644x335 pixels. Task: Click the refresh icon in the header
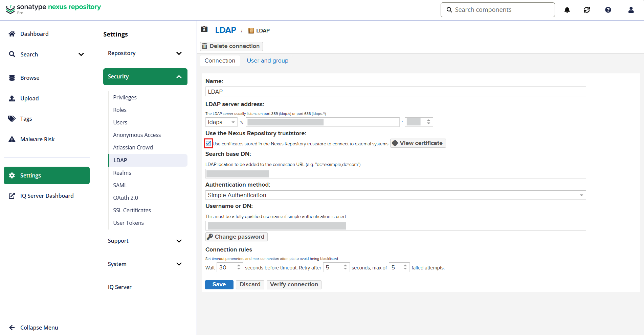(587, 10)
